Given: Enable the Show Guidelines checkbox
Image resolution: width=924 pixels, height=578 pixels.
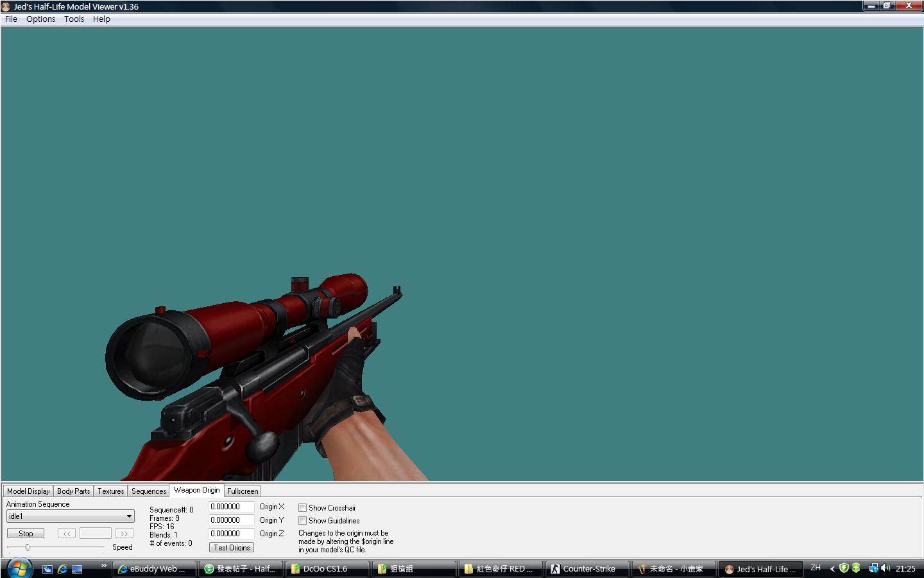Looking at the screenshot, I should click(302, 521).
